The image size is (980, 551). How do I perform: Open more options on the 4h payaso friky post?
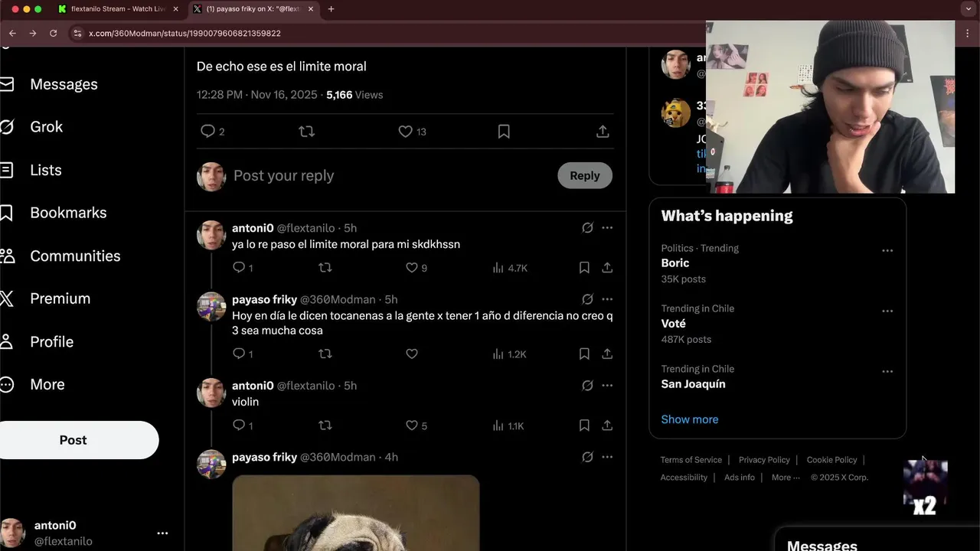tap(607, 457)
